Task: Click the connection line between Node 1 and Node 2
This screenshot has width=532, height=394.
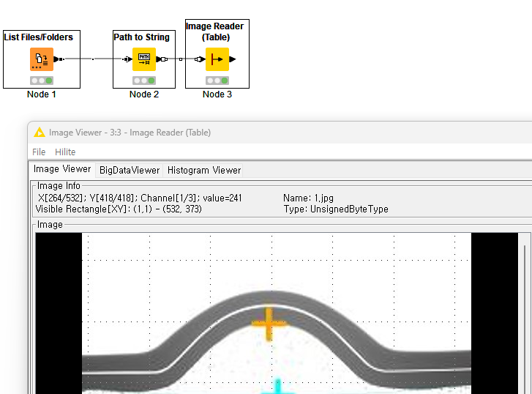Action: click(94, 59)
